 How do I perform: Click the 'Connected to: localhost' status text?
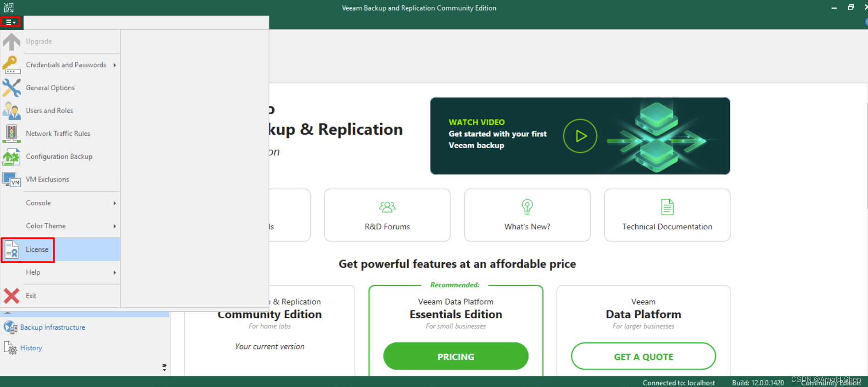pyautogui.click(x=679, y=383)
